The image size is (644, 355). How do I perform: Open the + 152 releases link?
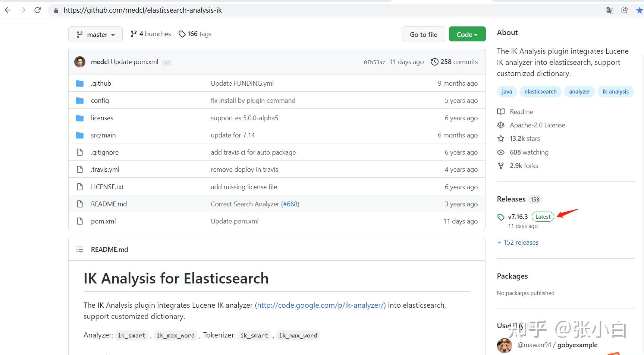pos(518,242)
